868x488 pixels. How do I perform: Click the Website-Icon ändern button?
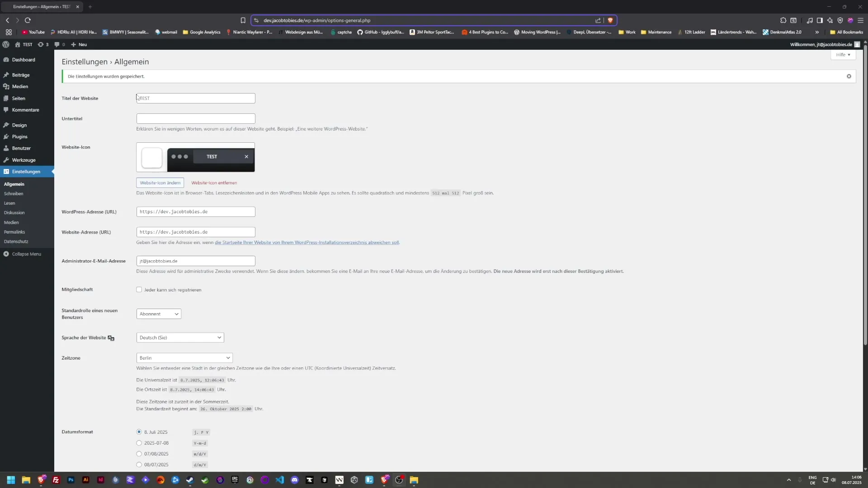click(160, 183)
